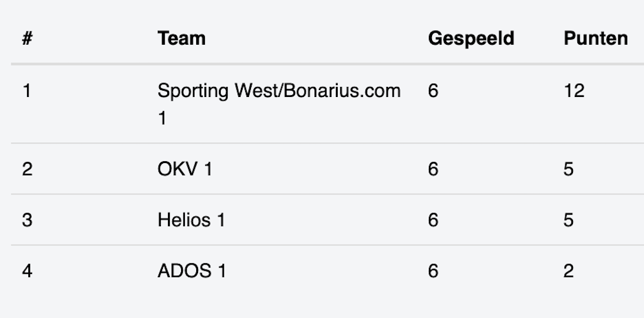Select Sporting West/Bonarius.com 1 team name
Image resolution: width=644 pixels, height=318 pixels.
pos(279,91)
